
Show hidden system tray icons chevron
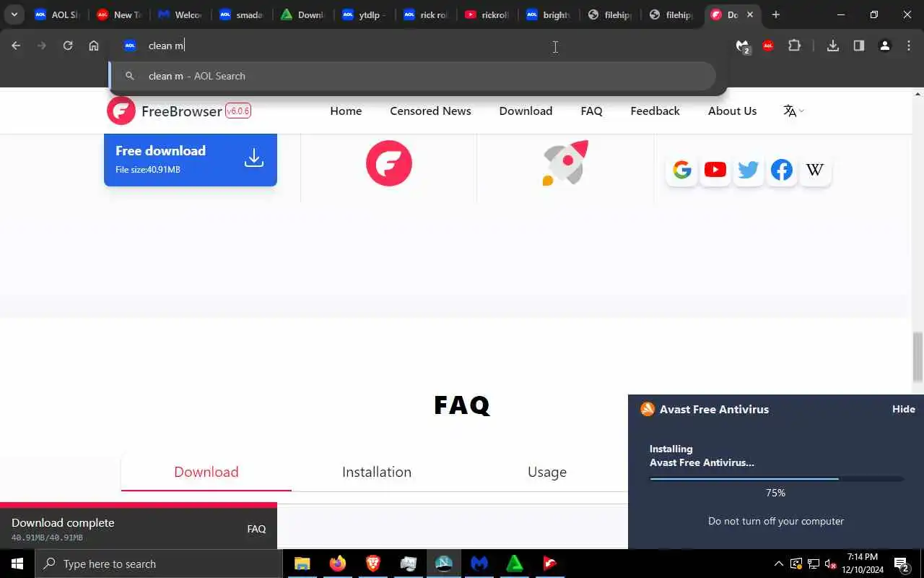click(x=778, y=564)
